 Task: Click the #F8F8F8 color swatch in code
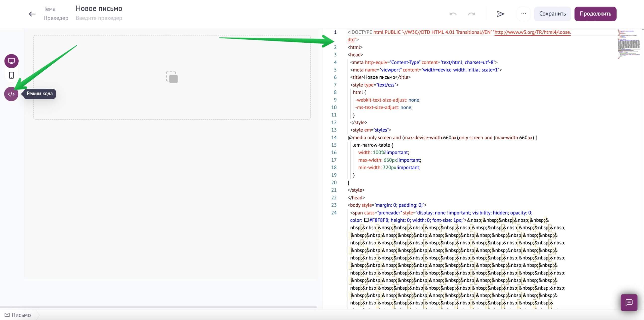click(367, 220)
